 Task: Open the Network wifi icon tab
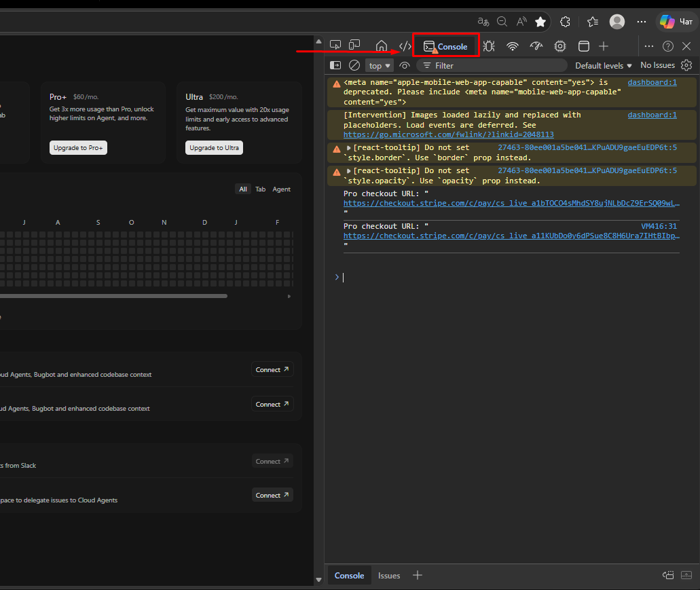(513, 46)
